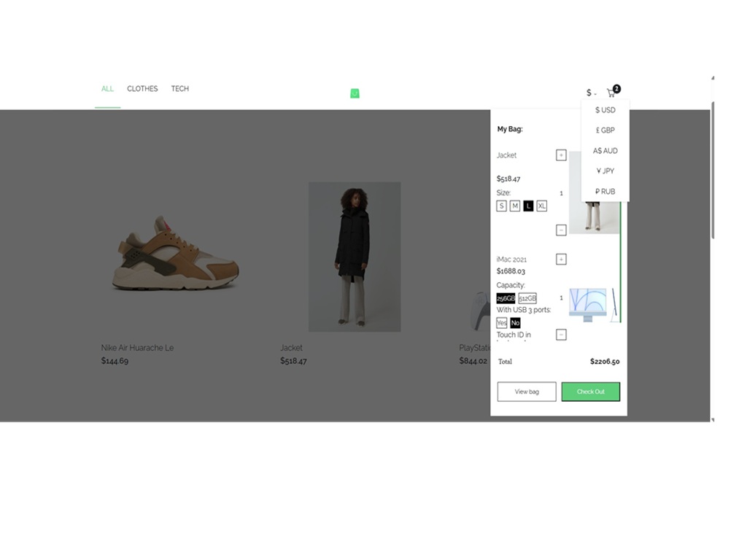This screenshot has width=747, height=560.
Task: Choose 512GB capacity for iMac
Action: 527,298
